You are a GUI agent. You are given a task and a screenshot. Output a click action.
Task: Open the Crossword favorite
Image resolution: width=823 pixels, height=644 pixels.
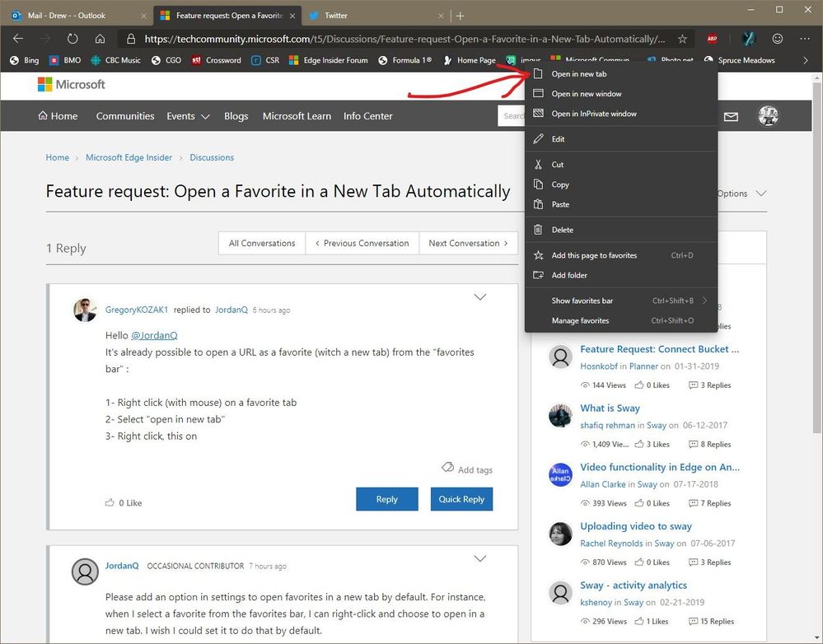[x=216, y=60]
